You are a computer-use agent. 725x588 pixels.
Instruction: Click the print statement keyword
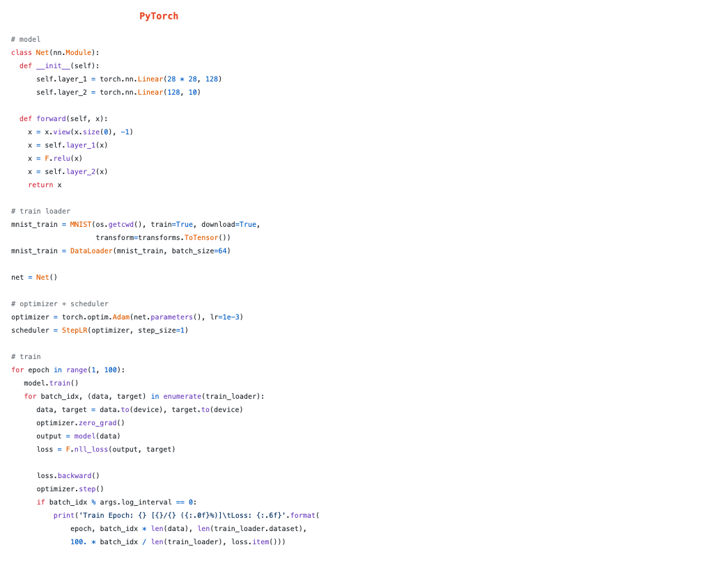click(63, 515)
